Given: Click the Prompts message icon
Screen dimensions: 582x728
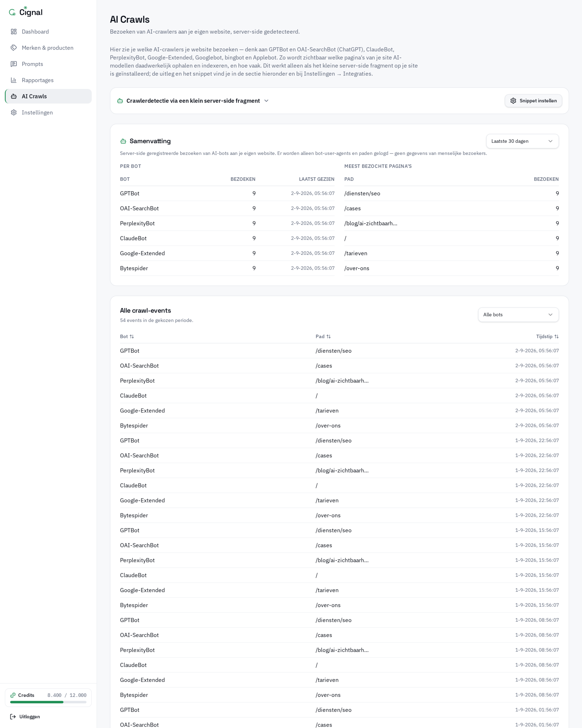Looking at the screenshot, I should (x=14, y=64).
